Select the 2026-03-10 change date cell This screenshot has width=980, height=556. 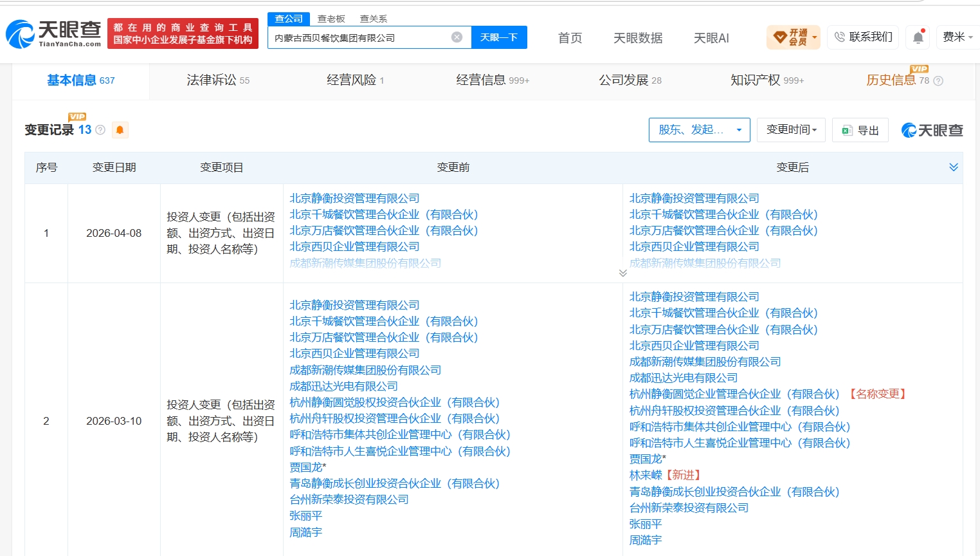(x=114, y=421)
